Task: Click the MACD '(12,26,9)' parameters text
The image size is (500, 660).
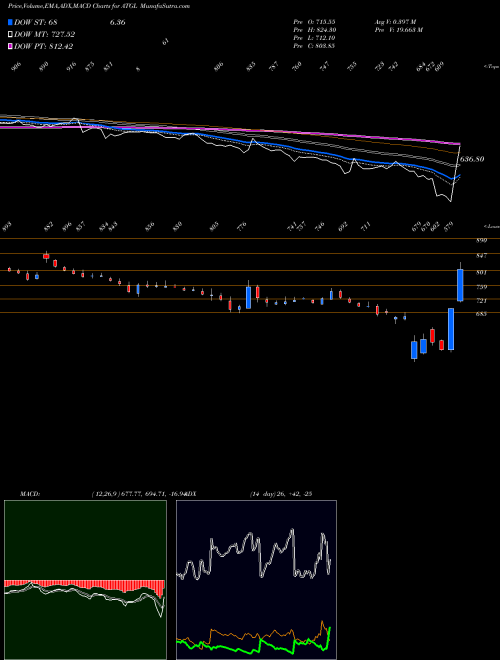Action: click(x=105, y=494)
